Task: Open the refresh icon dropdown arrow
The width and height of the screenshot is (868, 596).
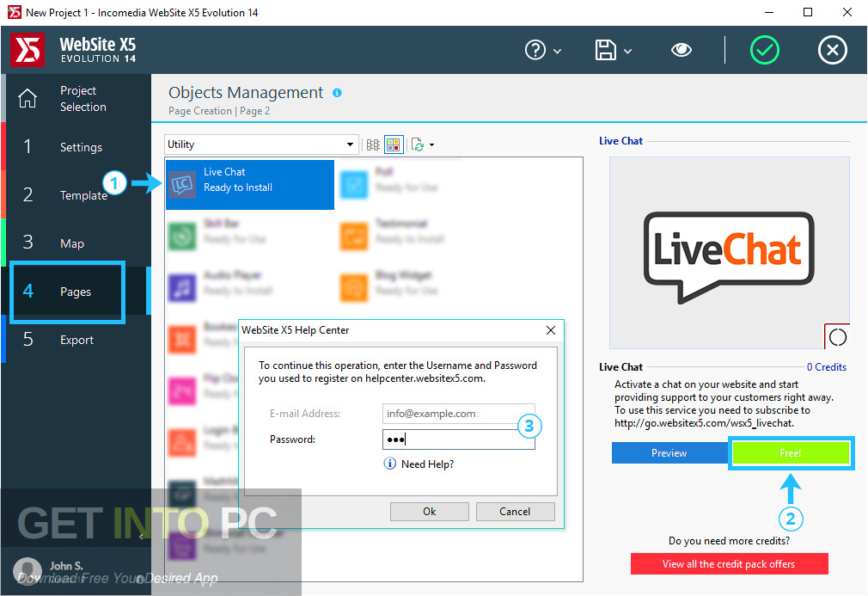Action: 431,145
